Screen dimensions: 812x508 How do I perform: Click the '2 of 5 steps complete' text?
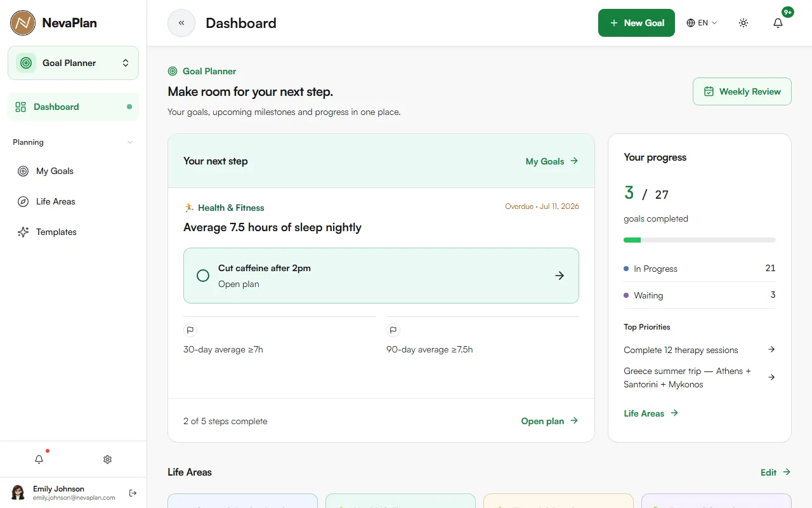pyautogui.click(x=225, y=421)
